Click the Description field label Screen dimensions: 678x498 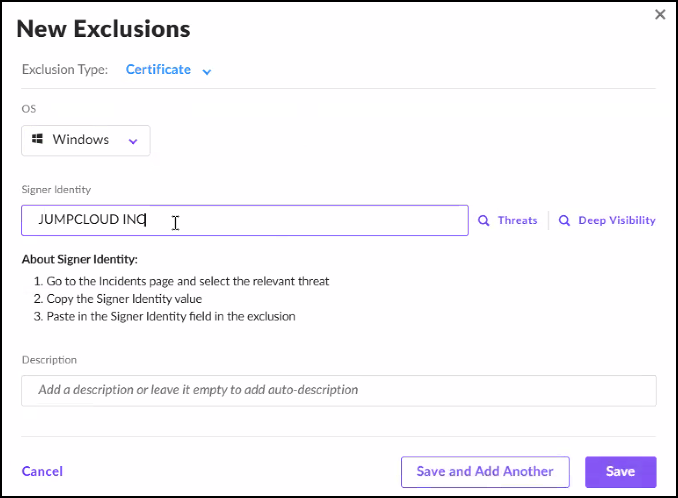pyautogui.click(x=49, y=359)
